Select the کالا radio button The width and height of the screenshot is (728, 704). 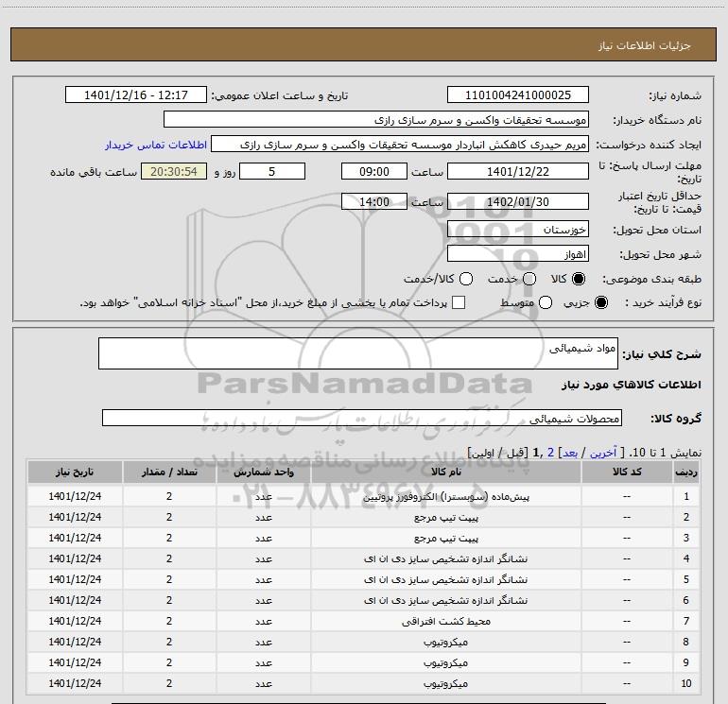(x=579, y=279)
